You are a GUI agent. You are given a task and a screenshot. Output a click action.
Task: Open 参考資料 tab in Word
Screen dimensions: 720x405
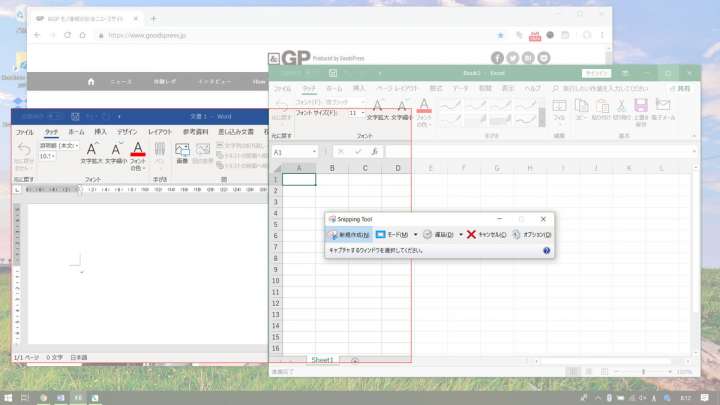196,132
